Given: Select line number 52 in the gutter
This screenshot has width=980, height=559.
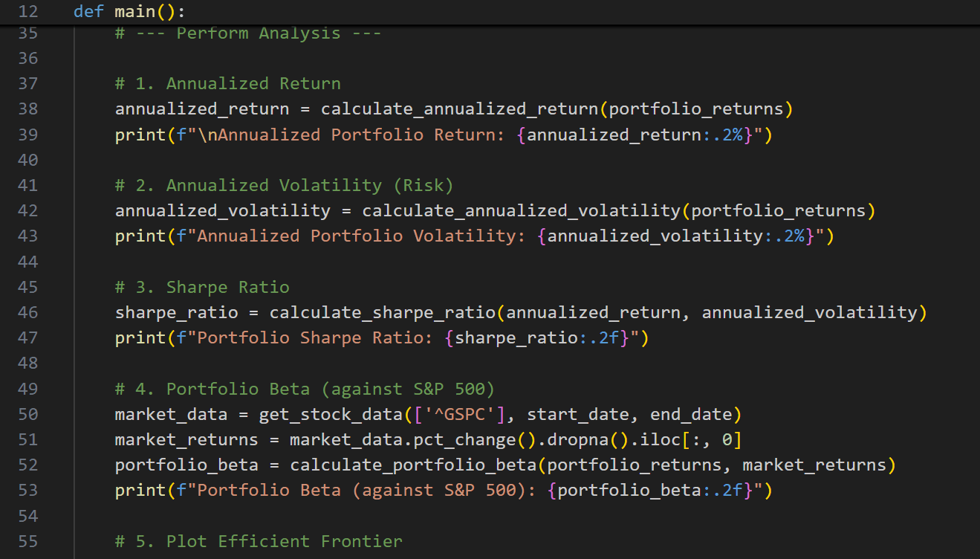Looking at the screenshot, I should pyautogui.click(x=27, y=465).
